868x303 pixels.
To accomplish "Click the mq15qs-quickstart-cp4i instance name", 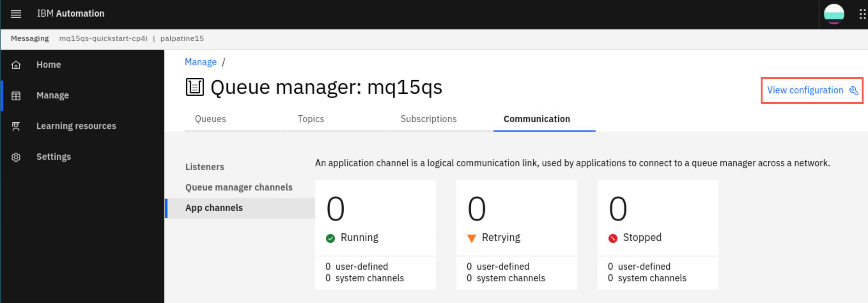I will pyautogui.click(x=104, y=38).
